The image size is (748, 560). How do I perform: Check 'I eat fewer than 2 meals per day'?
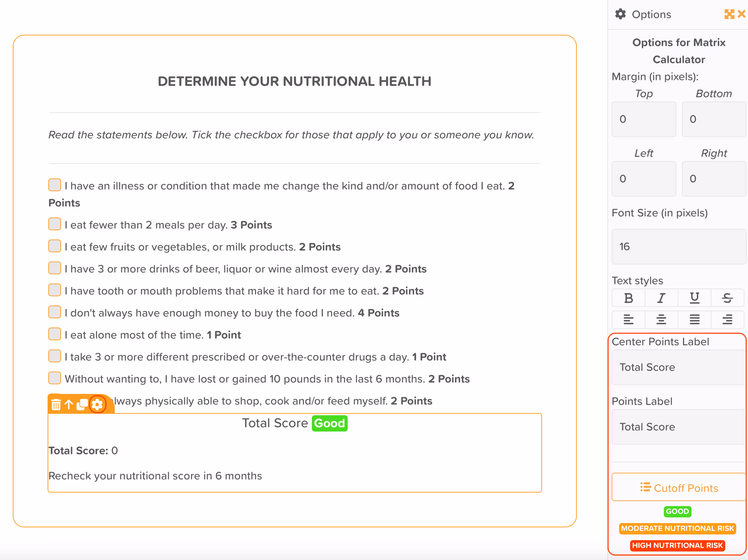[55, 224]
